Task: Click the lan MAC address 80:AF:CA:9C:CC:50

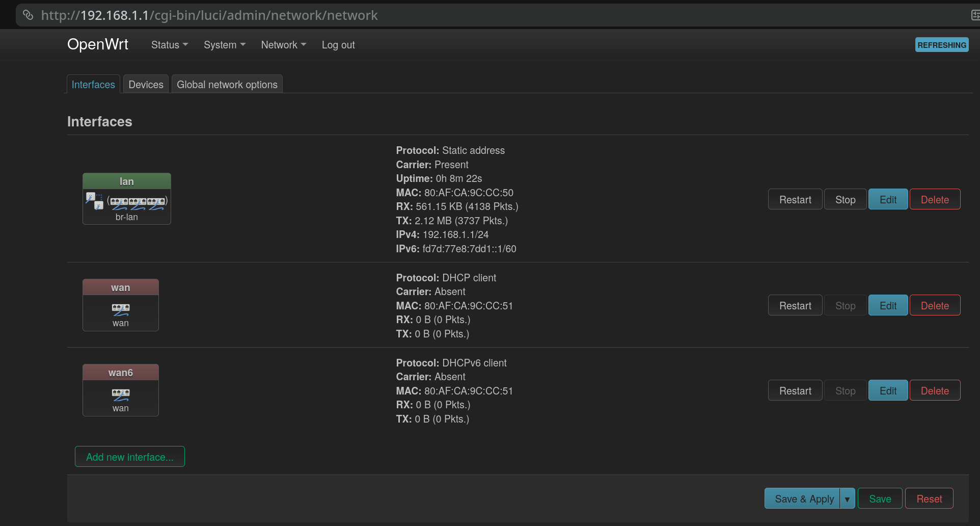Action: [x=469, y=193]
